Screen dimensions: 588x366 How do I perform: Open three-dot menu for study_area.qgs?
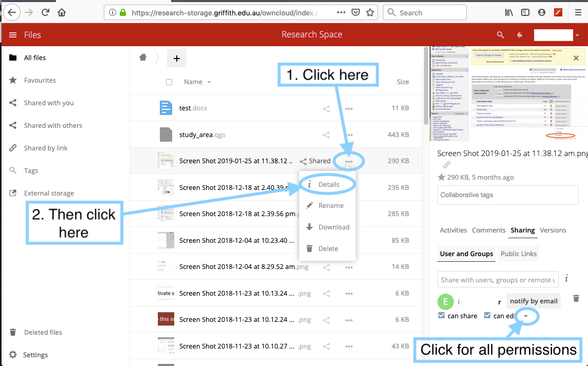coord(349,135)
